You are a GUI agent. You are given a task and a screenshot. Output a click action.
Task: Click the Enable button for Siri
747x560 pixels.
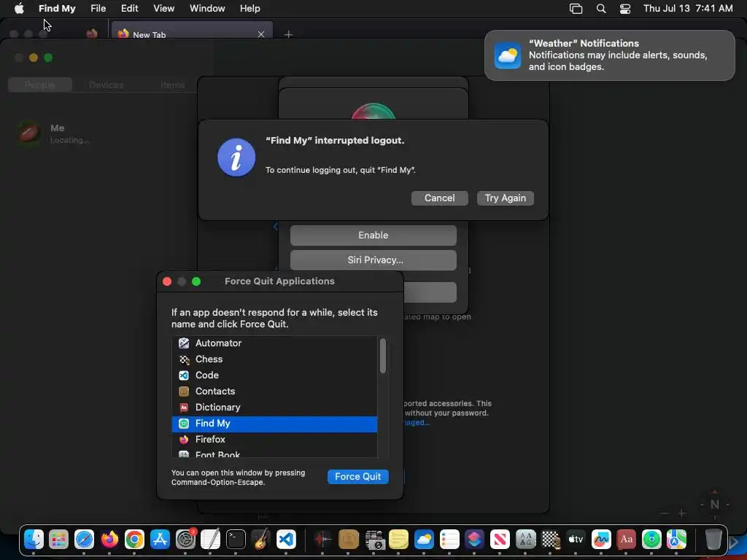373,236
